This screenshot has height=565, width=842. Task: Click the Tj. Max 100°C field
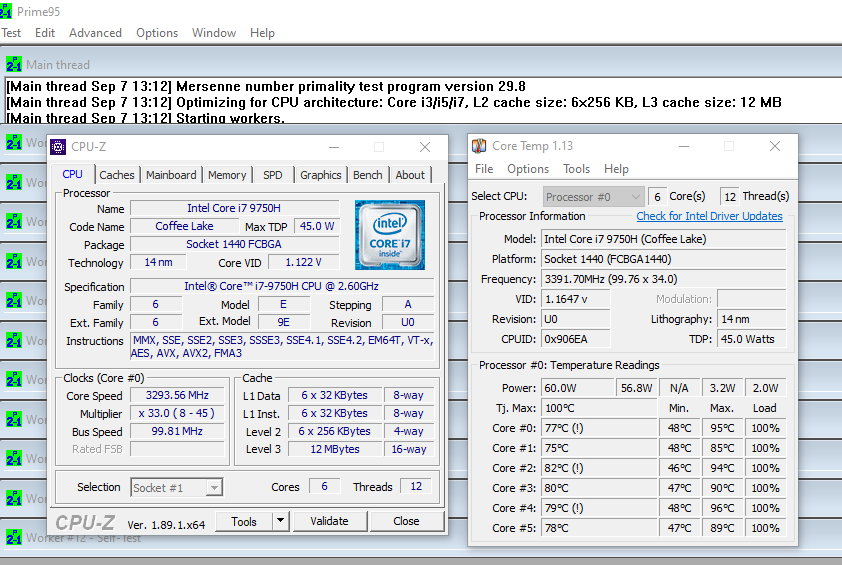[599, 408]
